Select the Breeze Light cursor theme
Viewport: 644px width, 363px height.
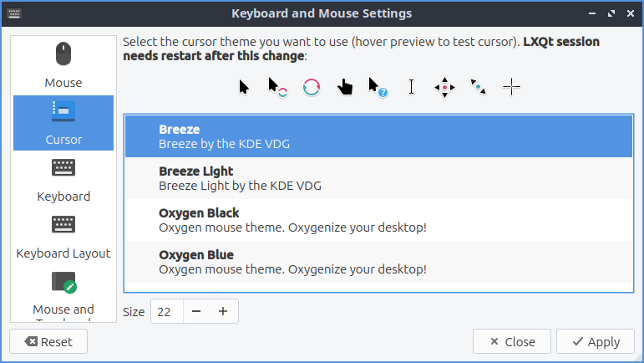tap(378, 178)
